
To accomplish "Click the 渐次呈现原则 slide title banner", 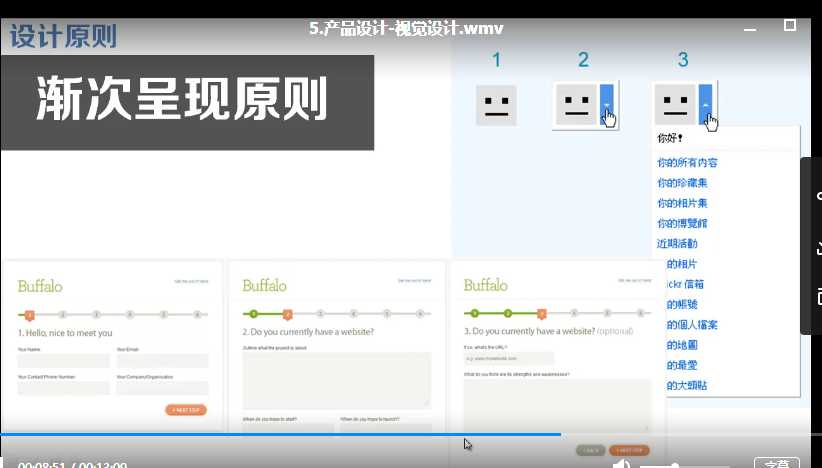I will [187, 103].
